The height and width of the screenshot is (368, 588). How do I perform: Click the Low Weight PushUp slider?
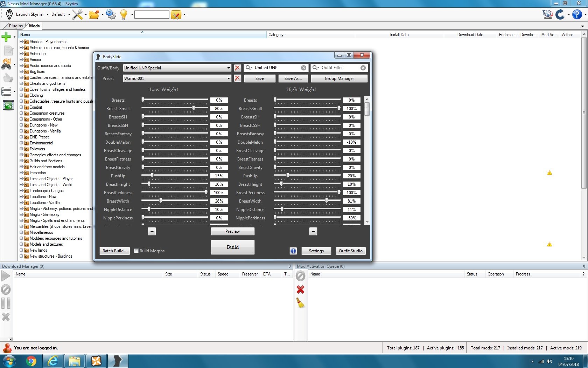click(175, 175)
